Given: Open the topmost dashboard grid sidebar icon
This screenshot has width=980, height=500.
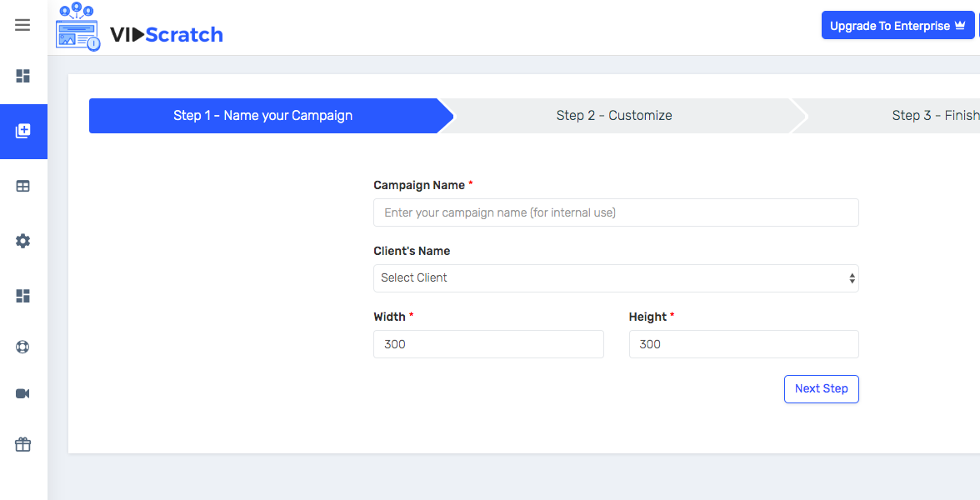Looking at the screenshot, I should (x=23, y=76).
